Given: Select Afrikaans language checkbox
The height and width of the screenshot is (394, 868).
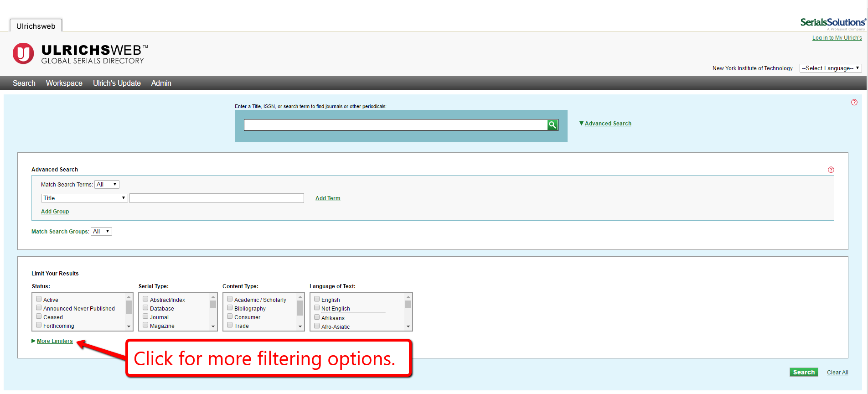Looking at the screenshot, I should click(317, 317).
